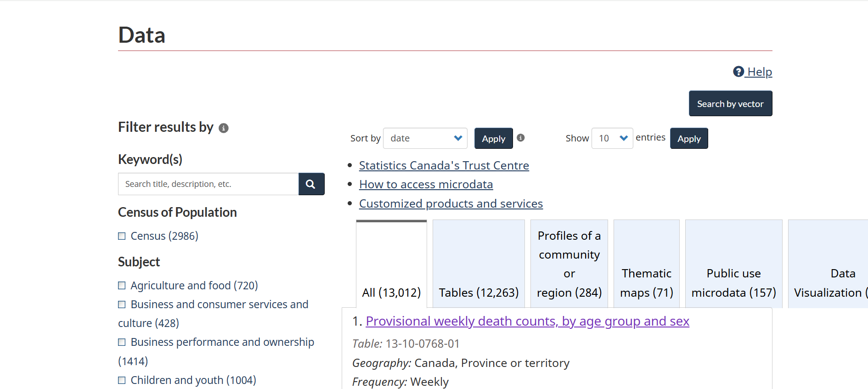
Task: Click the Help question mark icon
Action: (x=738, y=72)
